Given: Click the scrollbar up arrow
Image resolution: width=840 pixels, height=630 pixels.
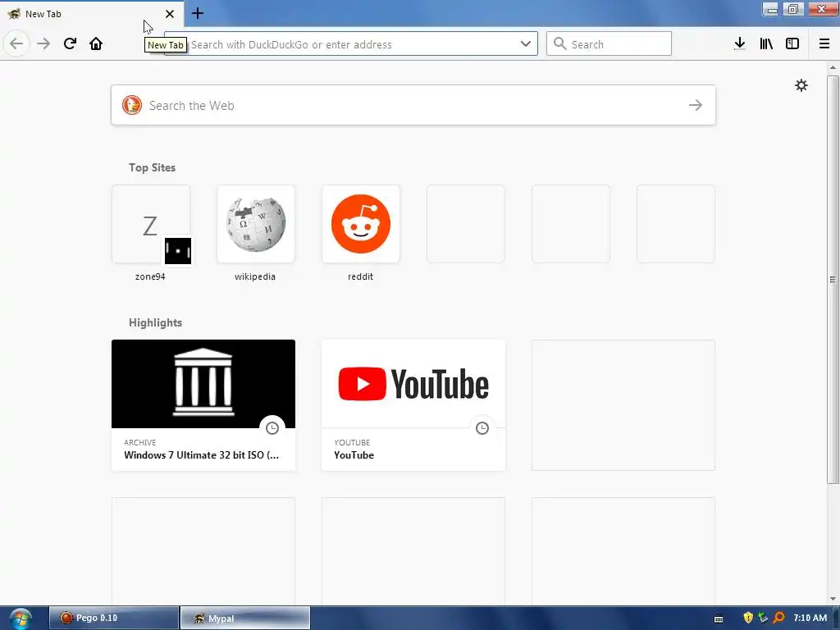Looking at the screenshot, I should (x=833, y=67).
